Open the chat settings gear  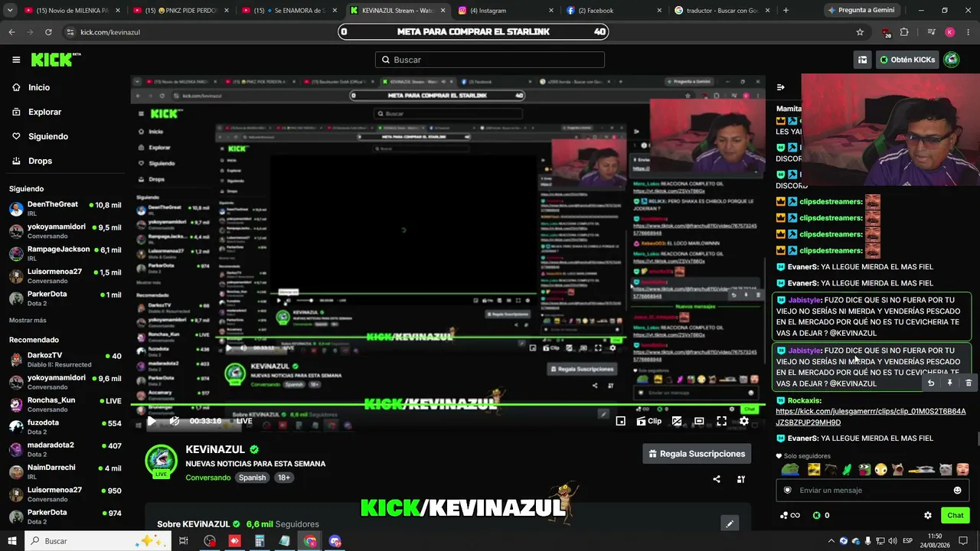point(928,516)
